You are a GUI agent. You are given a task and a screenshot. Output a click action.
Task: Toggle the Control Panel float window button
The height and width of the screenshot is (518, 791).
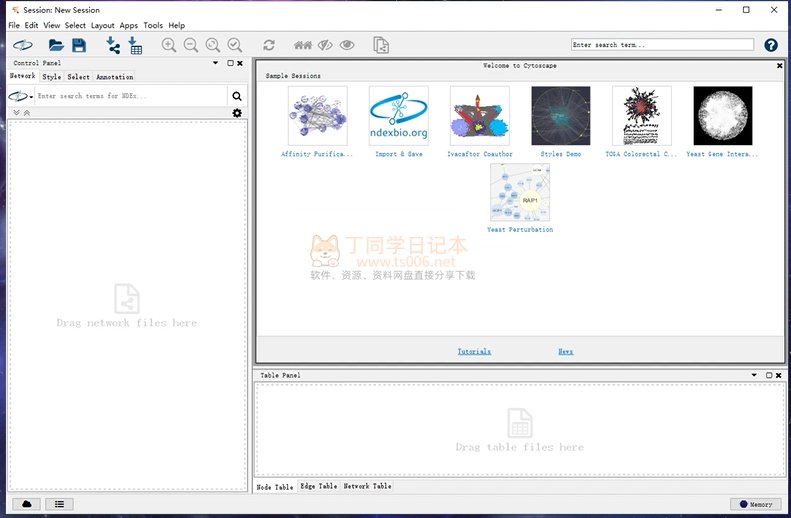(230, 63)
